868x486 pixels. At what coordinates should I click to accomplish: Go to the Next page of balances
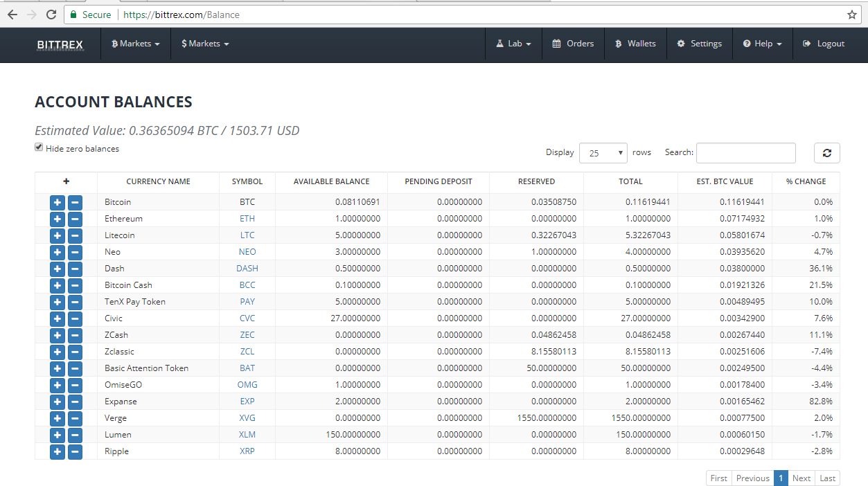[x=801, y=478]
